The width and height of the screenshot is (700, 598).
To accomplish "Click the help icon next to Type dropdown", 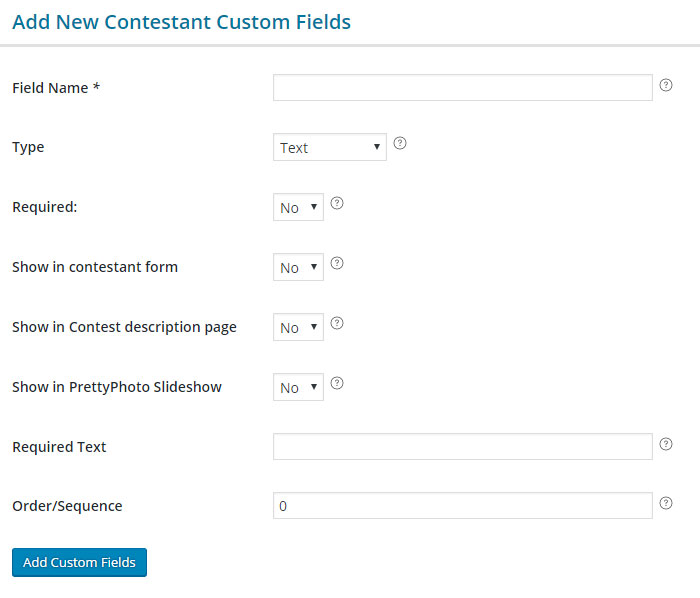I will click(400, 143).
